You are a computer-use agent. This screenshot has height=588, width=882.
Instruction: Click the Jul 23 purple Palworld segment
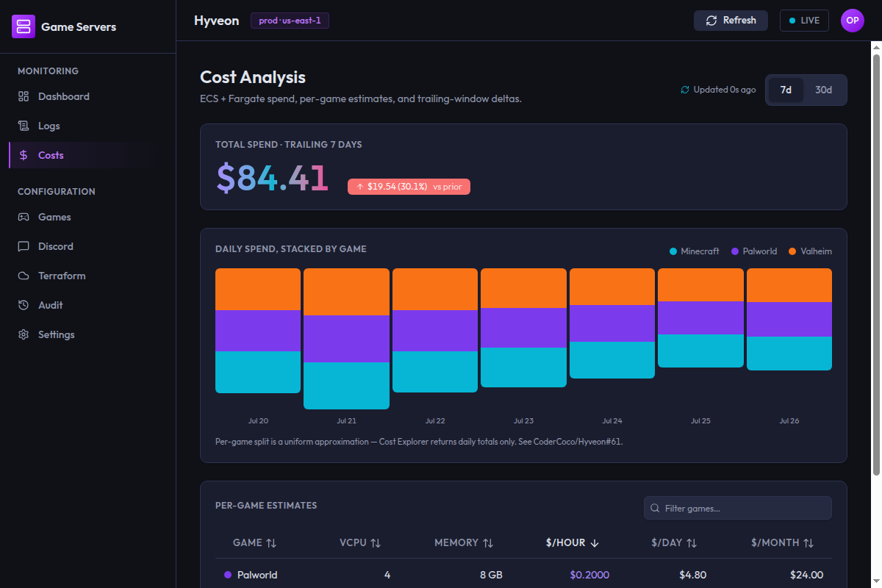523,328
